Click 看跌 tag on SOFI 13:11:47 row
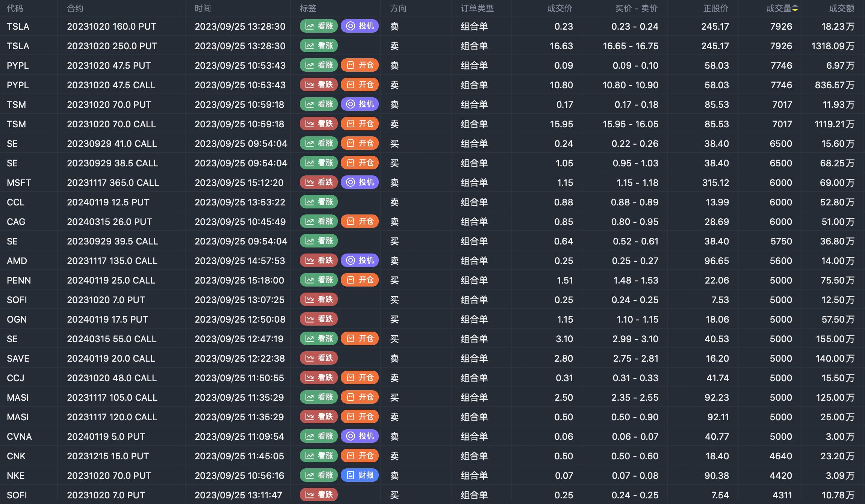Screen dimensions: 865x504 click(x=319, y=495)
